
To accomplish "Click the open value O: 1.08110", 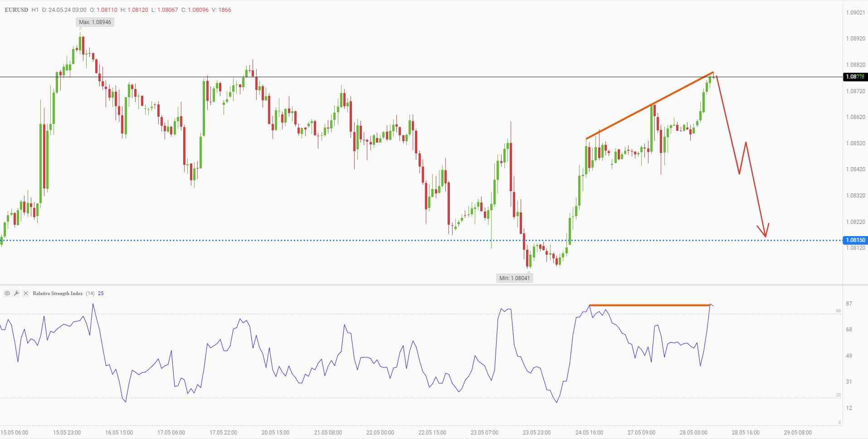I will point(102,10).
